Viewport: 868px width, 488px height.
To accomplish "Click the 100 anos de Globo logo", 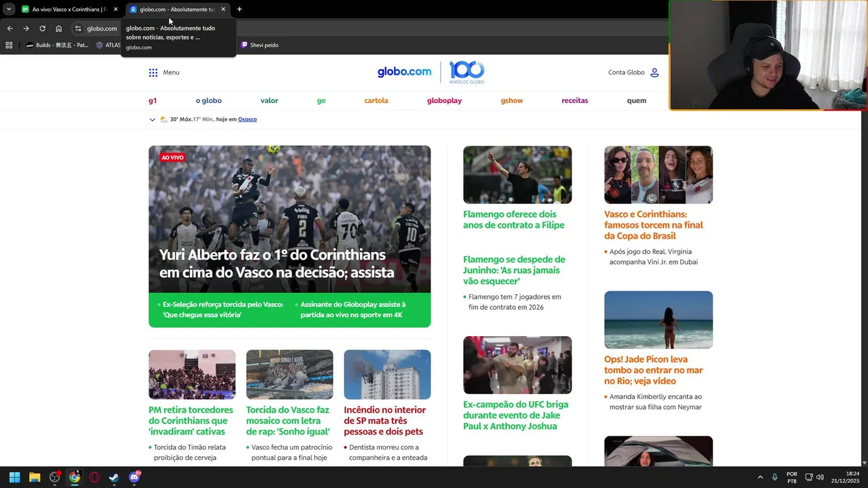I will point(467,72).
